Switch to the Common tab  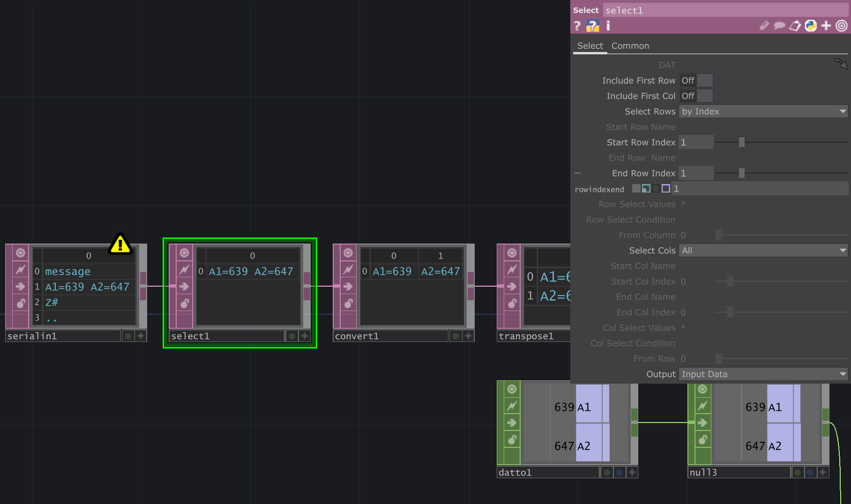click(630, 45)
